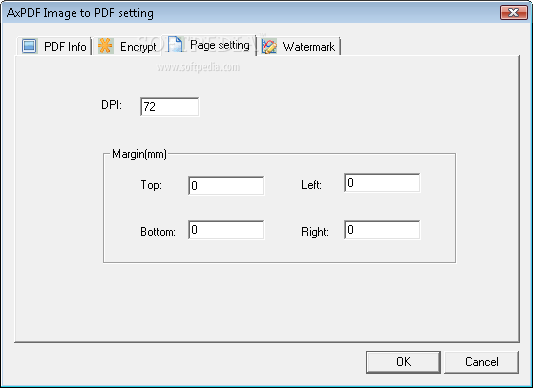
Task: Dismiss dialog with Cancel button
Action: [x=482, y=362]
